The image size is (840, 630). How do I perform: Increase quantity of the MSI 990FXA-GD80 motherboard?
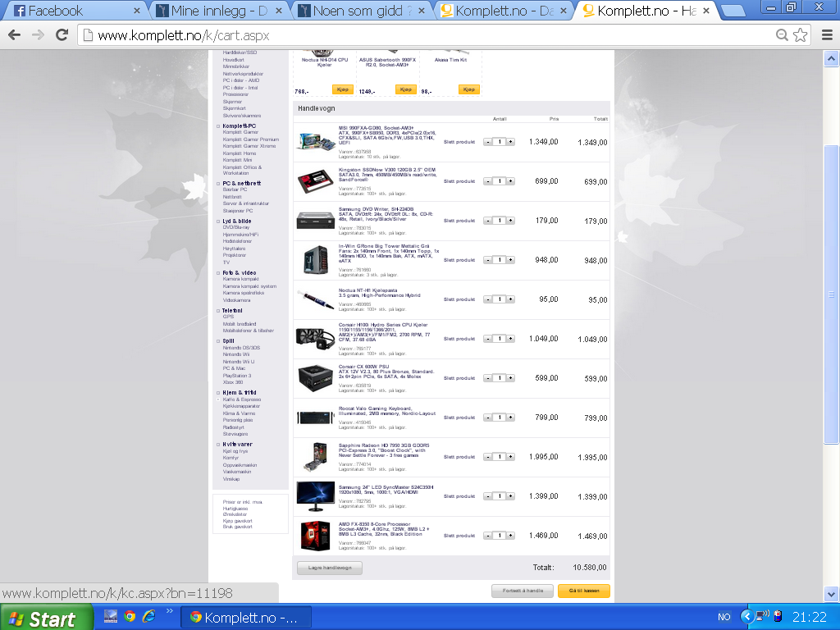pos(510,142)
